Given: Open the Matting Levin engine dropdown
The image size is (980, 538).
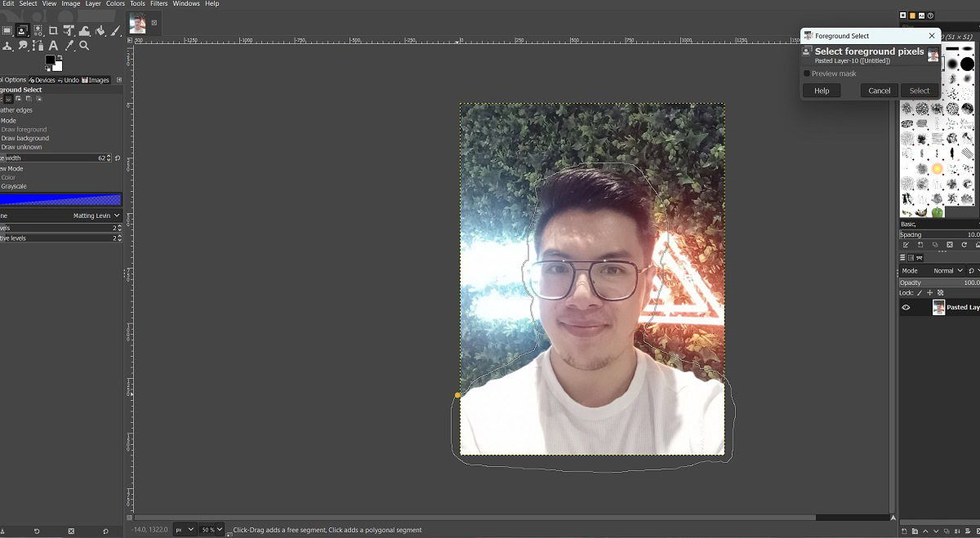Looking at the screenshot, I should (96, 216).
